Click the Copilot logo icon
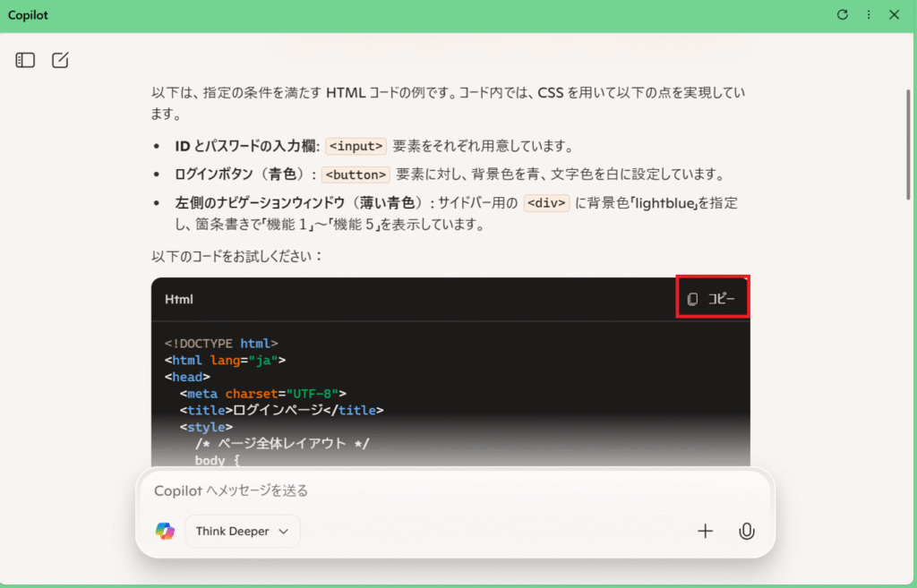The height and width of the screenshot is (588, 917). (165, 531)
